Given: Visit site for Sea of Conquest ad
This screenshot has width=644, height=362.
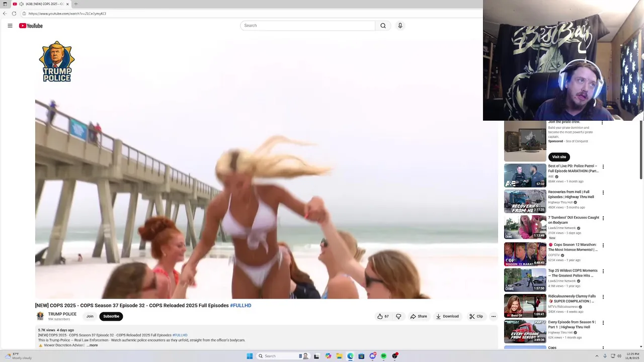Looking at the screenshot, I should 559,157.
